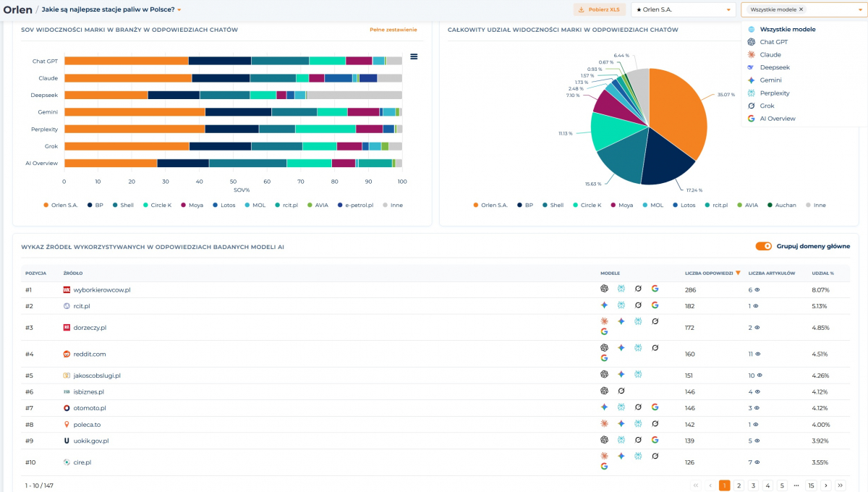This screenshot has height=492, width=868.
Task: Sort by Liczba odpowiedzi column
Action: pyautogui.click(x=712, y=273)
